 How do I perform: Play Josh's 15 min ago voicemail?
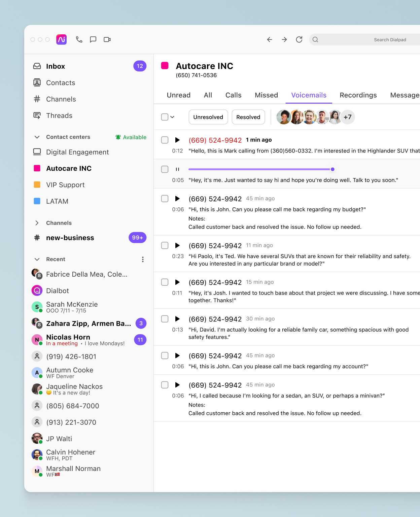[x=177, y=282]
